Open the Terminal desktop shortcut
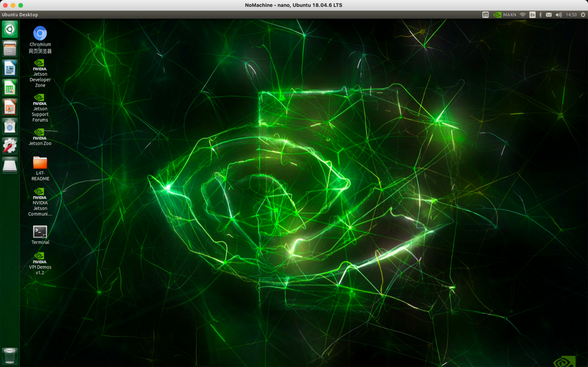This screenshot has width=588, height=367. tap(40, 232)
